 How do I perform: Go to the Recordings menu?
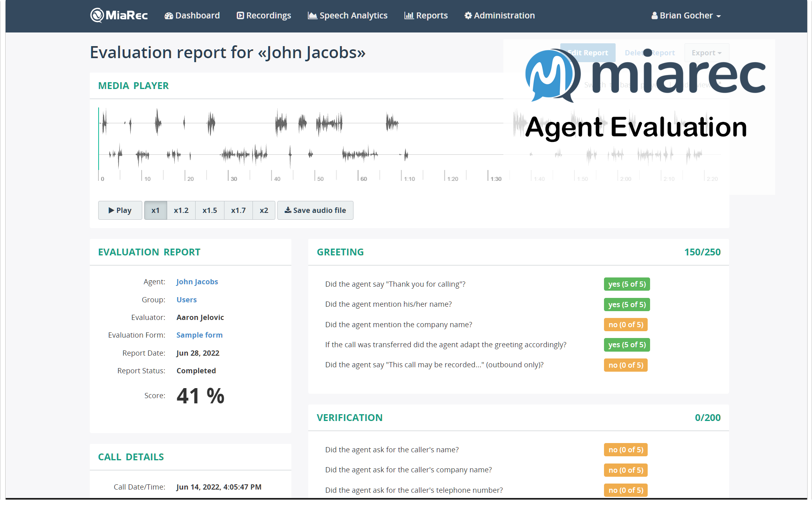coord(264,16)
